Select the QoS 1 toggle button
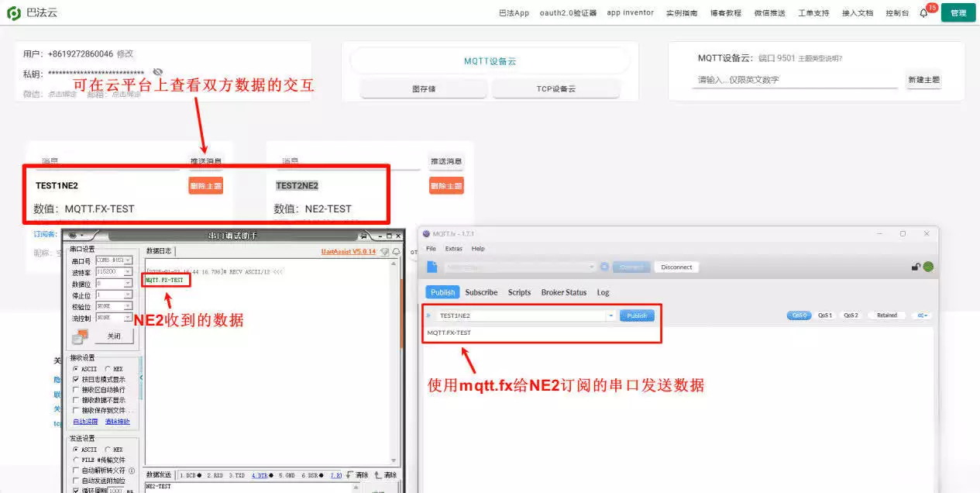This screenshot has width=980, height=493. click(825, 315)
